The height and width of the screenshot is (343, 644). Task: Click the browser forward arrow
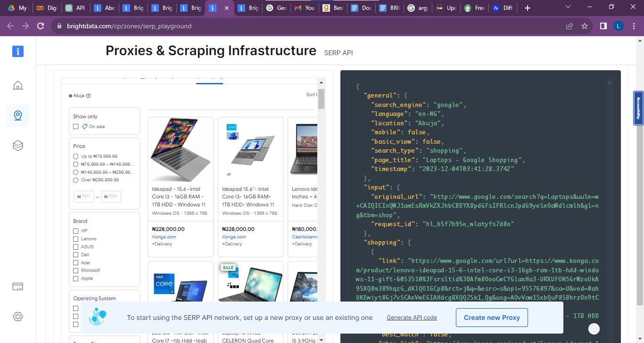pos(25,26)
